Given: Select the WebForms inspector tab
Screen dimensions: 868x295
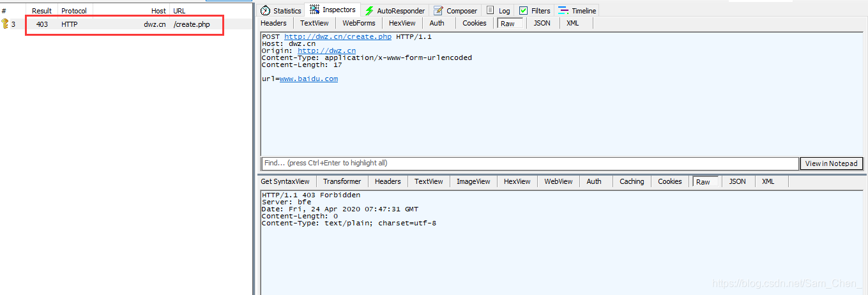Looking at the screenshot, I should pos(359,23).
